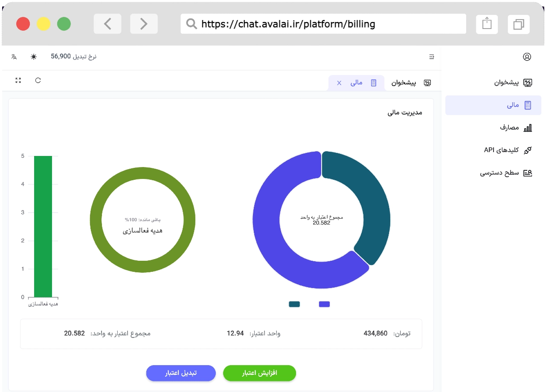
Task: Switch to the پیشخوان tab
Action: click(x=411, y=83)
